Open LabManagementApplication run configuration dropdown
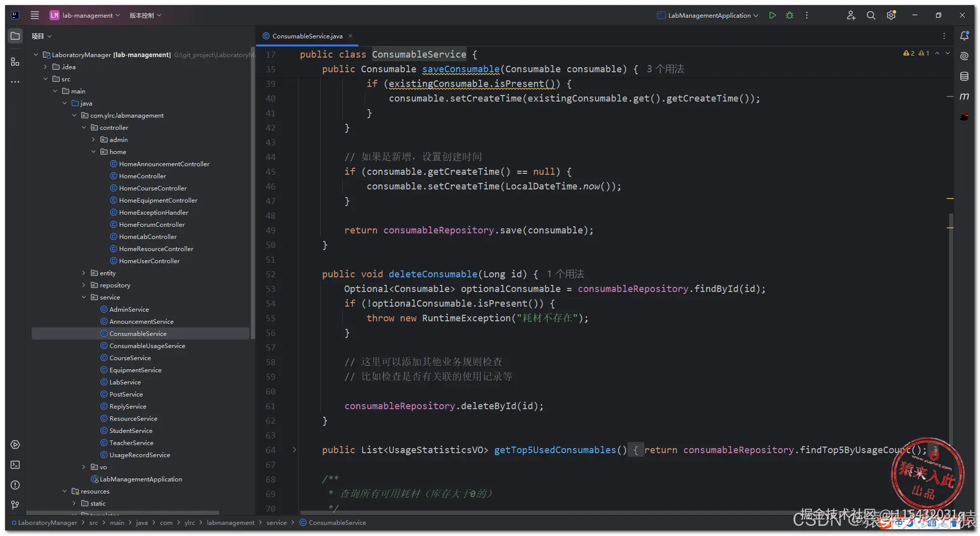Image resolution: width=980 pixels, height=536 pixels. [708, 15]
